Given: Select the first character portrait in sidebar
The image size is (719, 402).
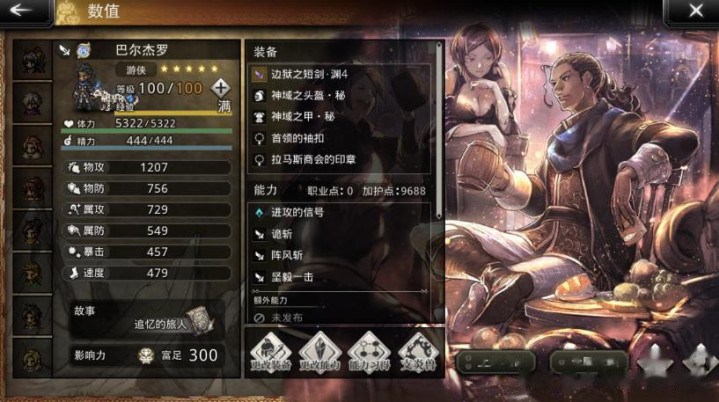Looking at the screenshot, I should 32,60.
